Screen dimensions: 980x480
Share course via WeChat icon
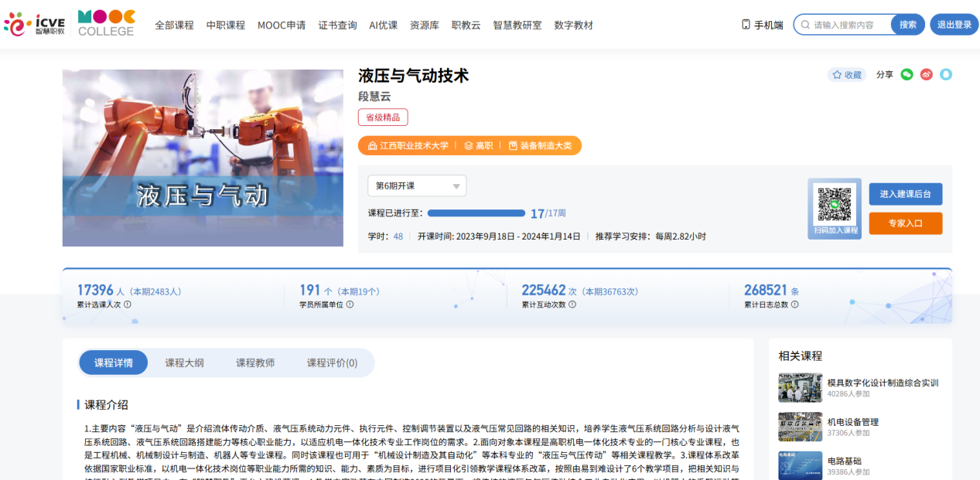click(x=907, y=75)
